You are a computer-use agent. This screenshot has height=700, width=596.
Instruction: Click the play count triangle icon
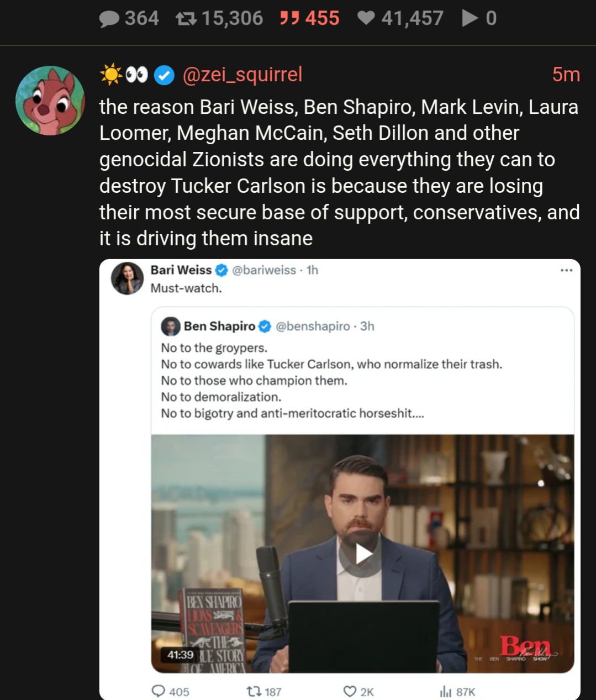coord(470,19)
